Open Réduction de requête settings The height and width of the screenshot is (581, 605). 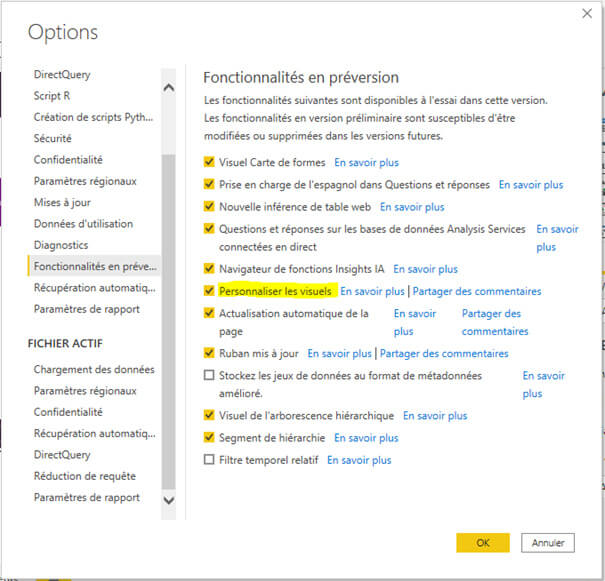click(85, 476)
